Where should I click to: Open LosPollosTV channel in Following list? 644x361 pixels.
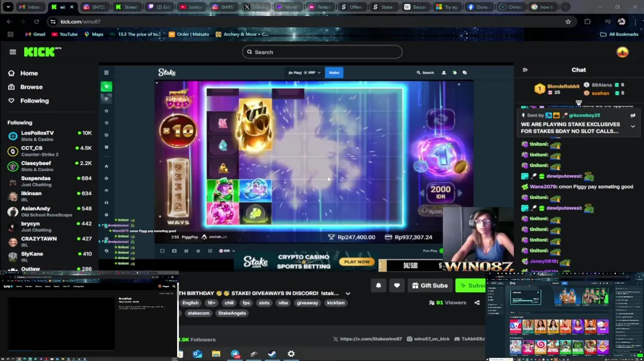pos(49,136)
